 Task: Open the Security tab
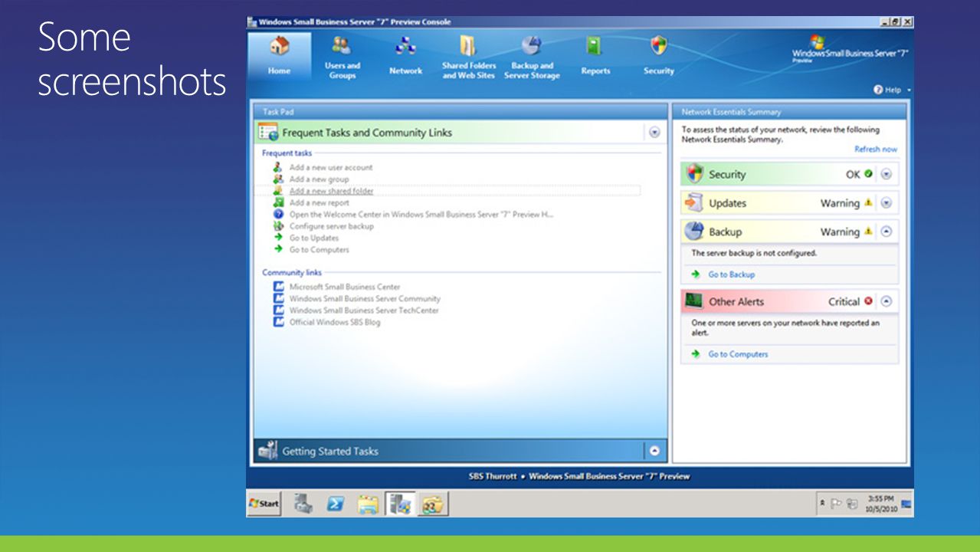coord(659,58)
